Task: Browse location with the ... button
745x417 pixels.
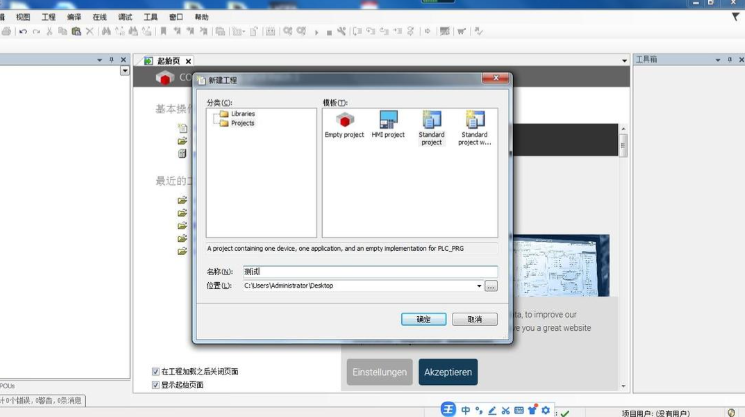Action: pyautogui.click(x=491, y=286)
